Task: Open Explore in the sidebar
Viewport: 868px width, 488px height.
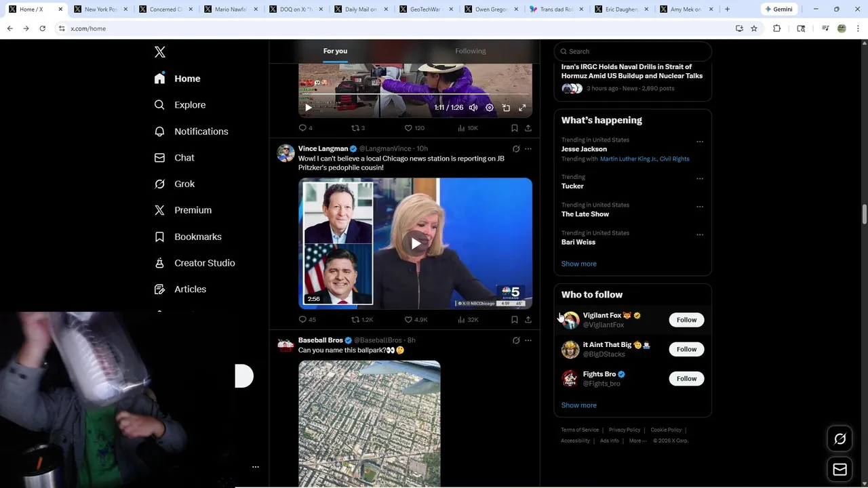Action: pos(180,105)
